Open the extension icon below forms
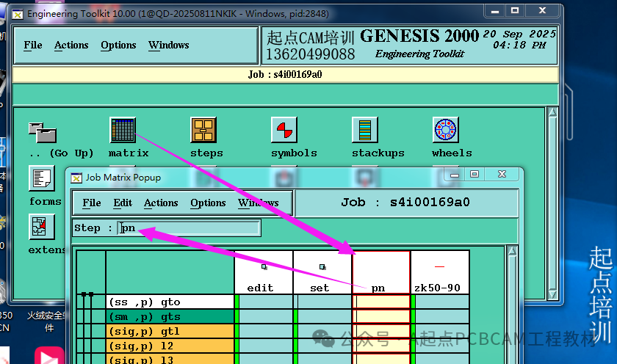Image resolution: width=617 pixels, height=364 pixels. tap(42, 227)
